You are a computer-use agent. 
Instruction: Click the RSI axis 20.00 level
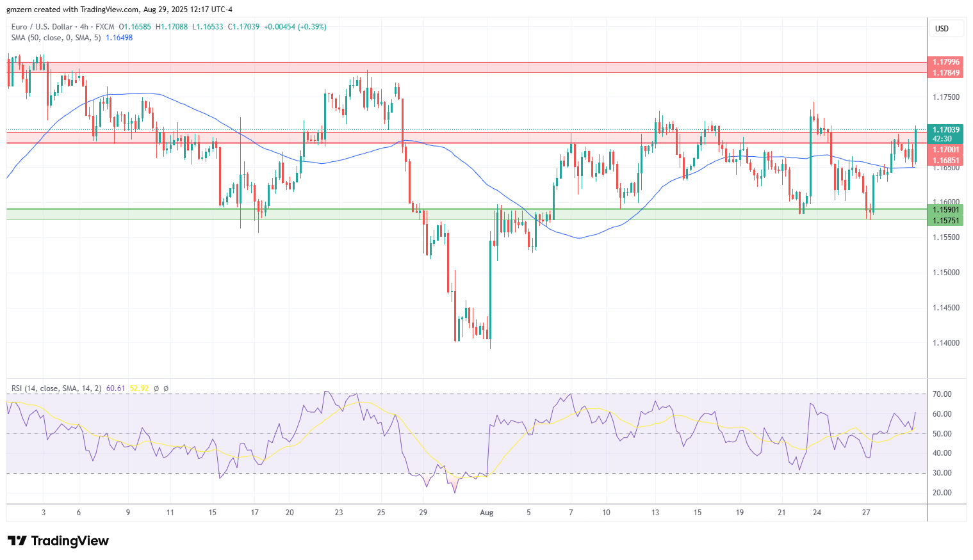[942, 493]
